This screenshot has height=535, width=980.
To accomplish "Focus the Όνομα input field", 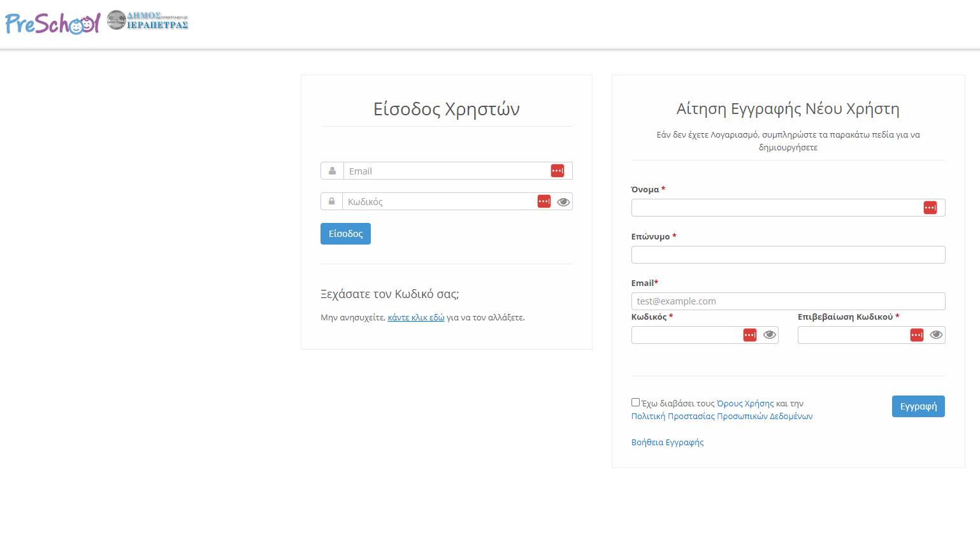I will pos(788,208).
